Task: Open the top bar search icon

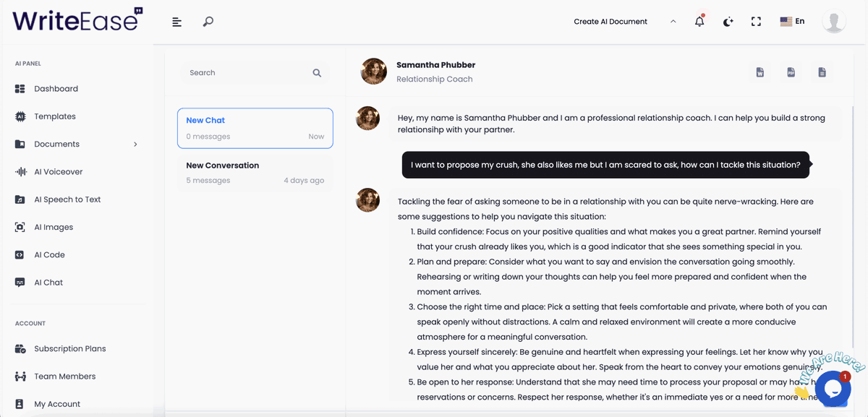Action: [x=208, y=22]
